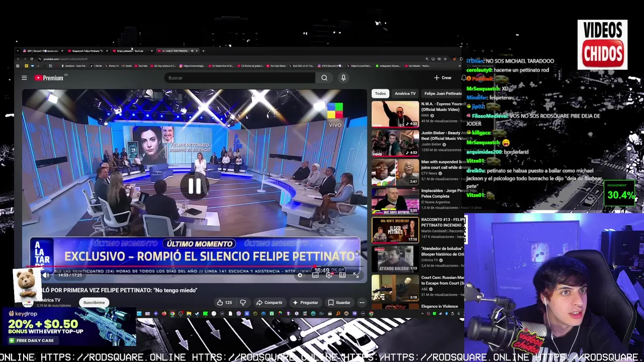Open the Implacables Jorge Porcel Hijo video
The height and width of the screenshot is (362, 644).
pyautogui.click(x=395, y=201)
